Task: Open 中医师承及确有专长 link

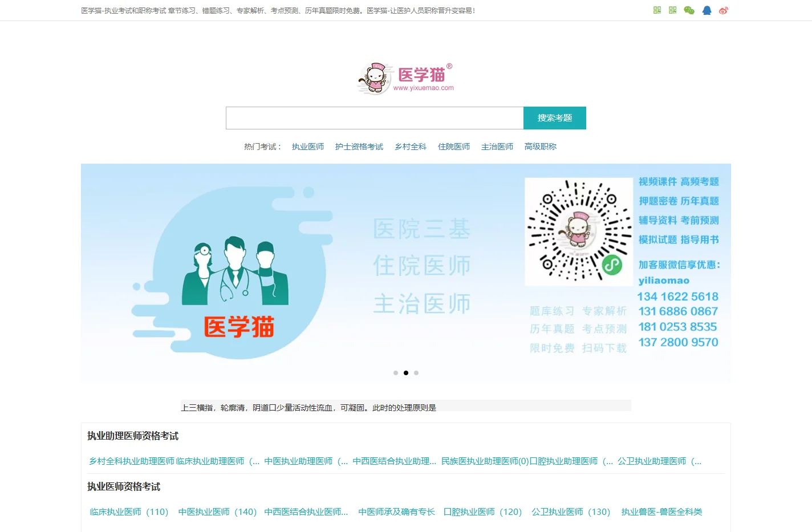Action: pos(397,512)
